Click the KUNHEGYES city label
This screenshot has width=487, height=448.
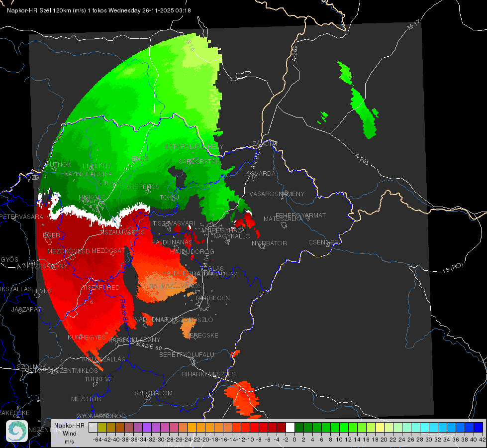pyautogui.click(x=87, y=337)
